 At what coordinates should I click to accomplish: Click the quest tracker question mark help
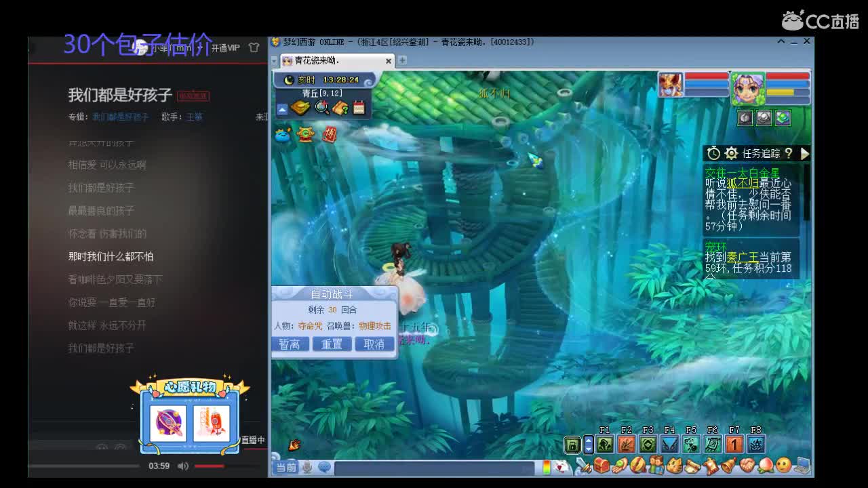(x=788, y=153)
